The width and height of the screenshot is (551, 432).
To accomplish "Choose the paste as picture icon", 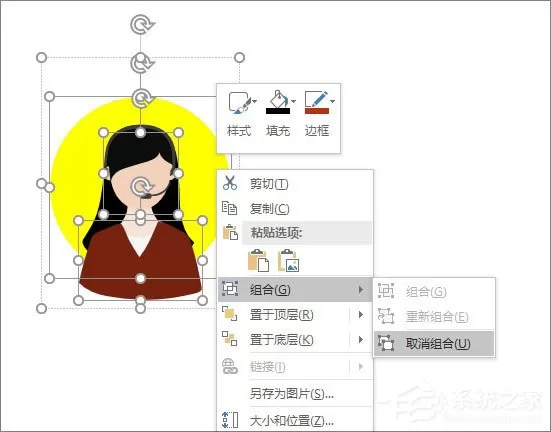I will (288, 260).
